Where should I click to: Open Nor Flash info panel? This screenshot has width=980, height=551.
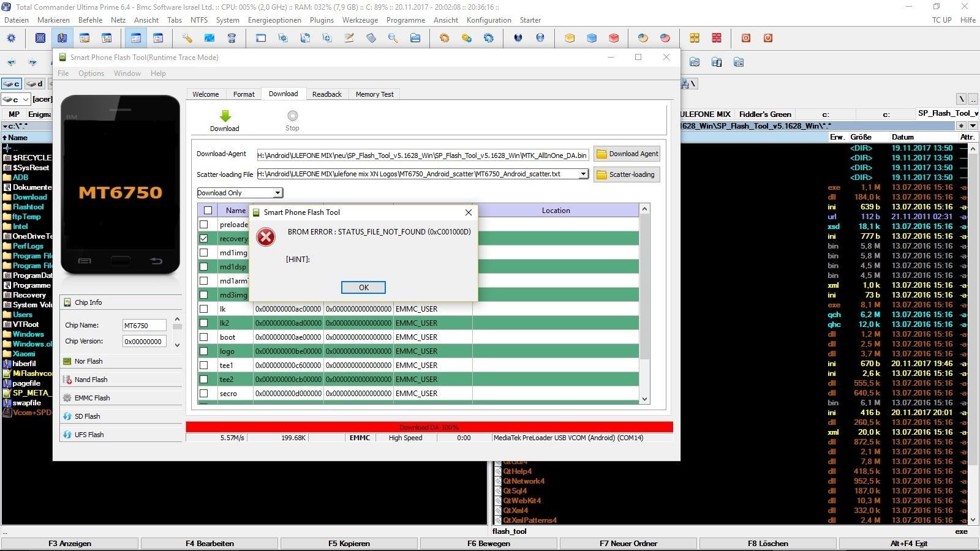121,361
